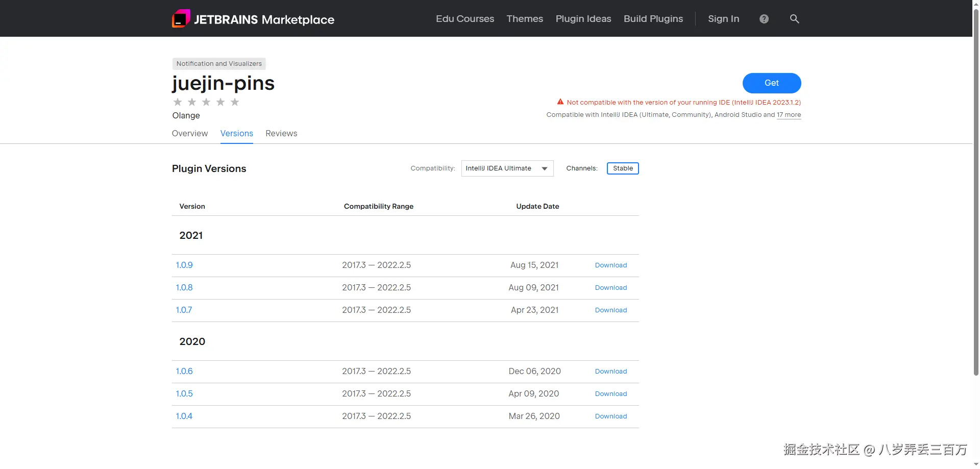The width and height of the screenshot is (980, 469).
Task: Expand the '17 more' compatible products link
Action: click(789, 115)
